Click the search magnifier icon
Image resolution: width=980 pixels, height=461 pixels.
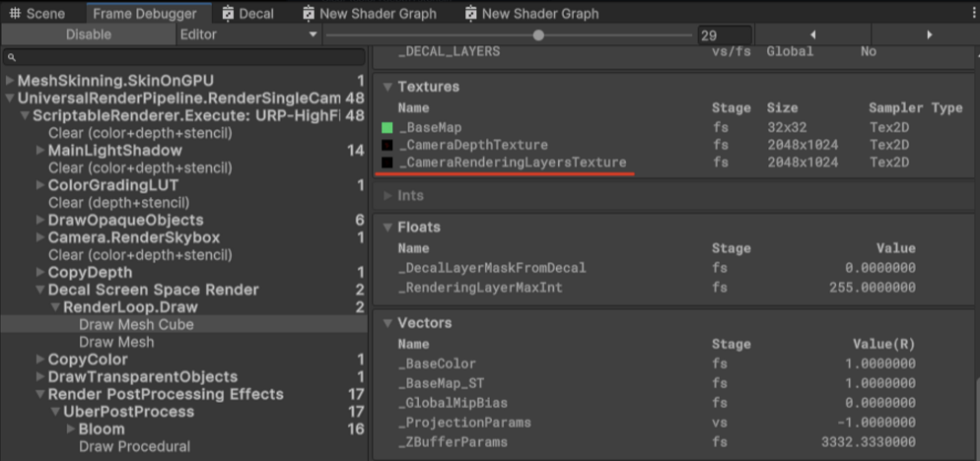click(13, 57)
